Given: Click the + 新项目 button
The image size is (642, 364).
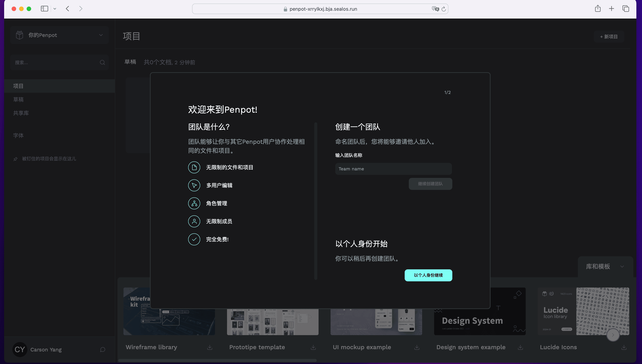Looking at the screenshot, I should 609,37.
